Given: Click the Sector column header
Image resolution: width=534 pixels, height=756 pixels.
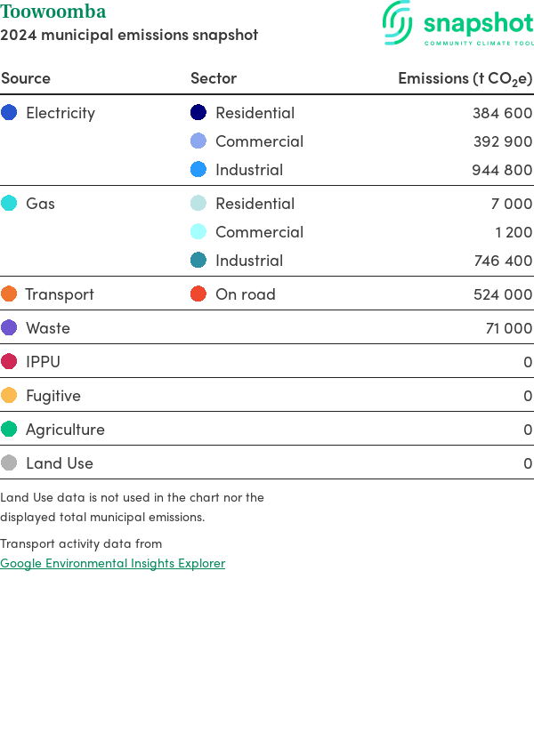Looking at the screenshot, I should pyautogui.click(x=214, y=78).
